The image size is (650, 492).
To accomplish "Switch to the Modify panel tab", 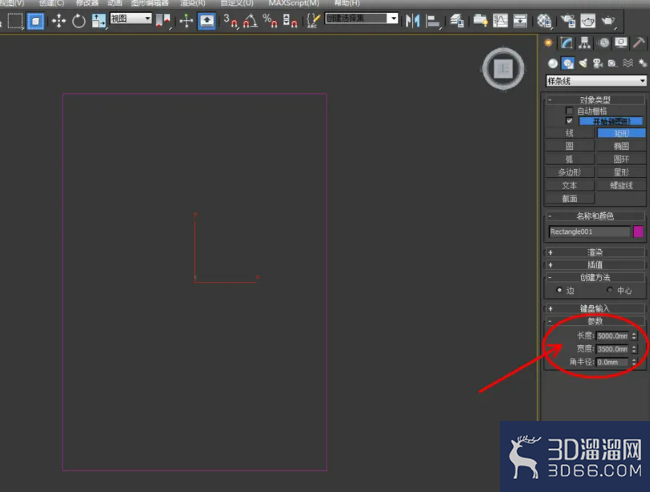I will coord(566,43).
